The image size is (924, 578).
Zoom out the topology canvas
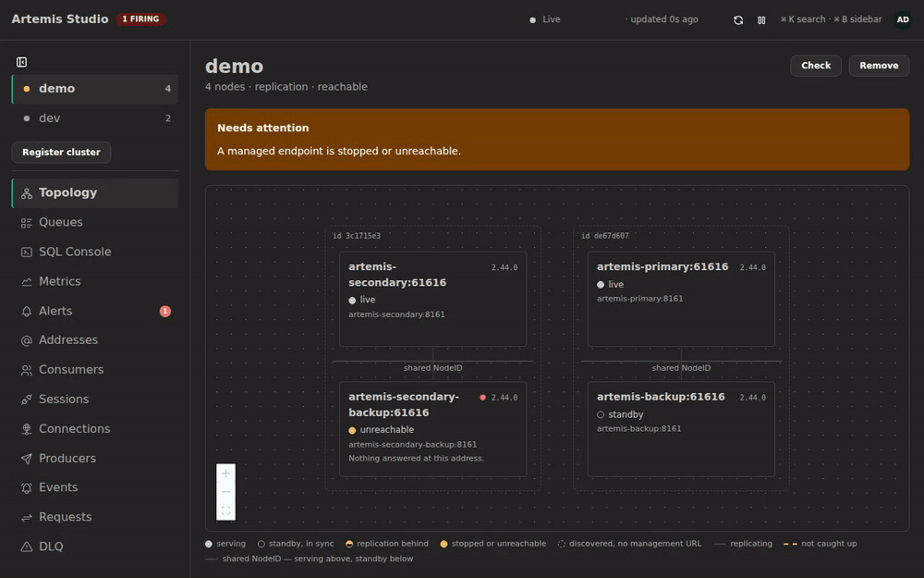tap(225, 492)
